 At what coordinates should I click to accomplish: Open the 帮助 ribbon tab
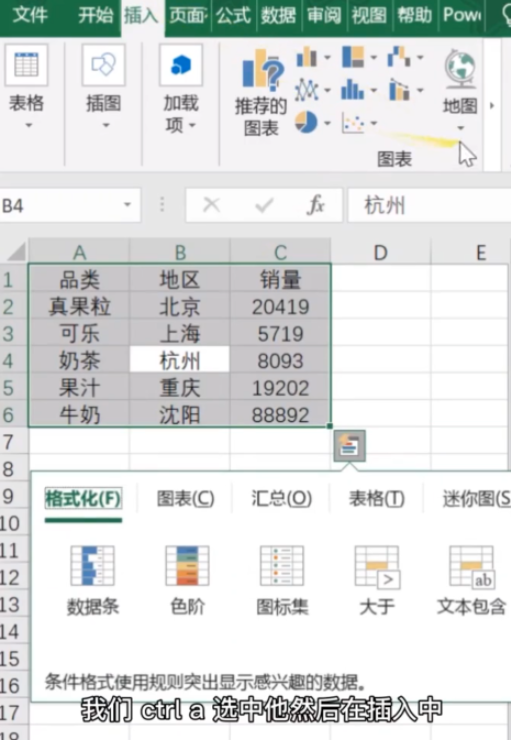point(414,15)
